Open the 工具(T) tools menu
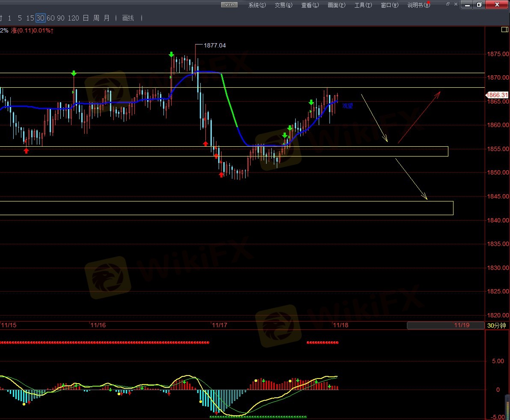This screenshot has width=510, height=420. pos(363,5)
